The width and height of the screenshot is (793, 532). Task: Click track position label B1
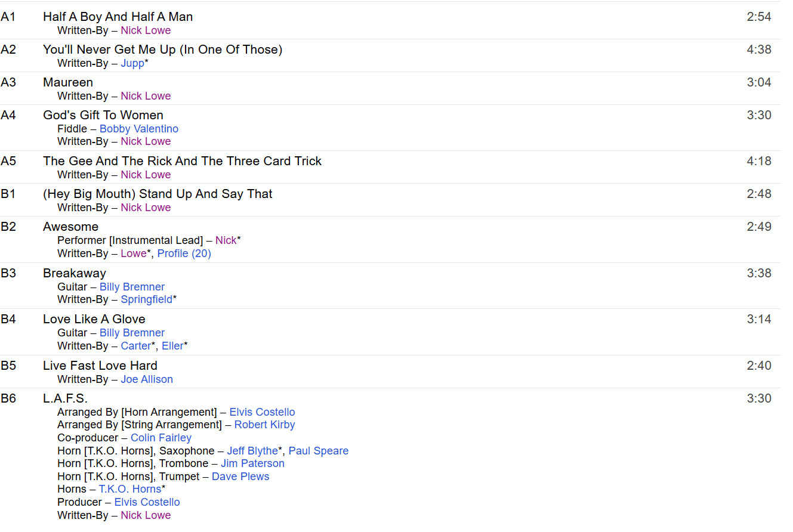8,194
